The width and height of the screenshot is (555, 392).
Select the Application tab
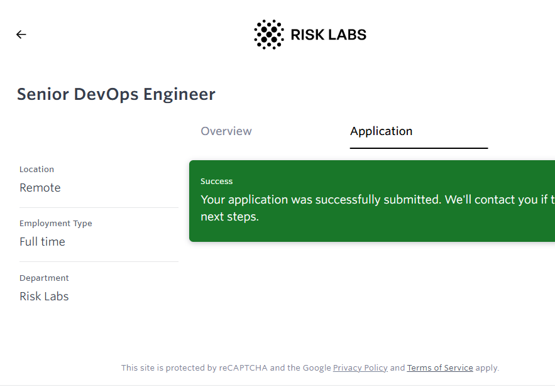tap(381, 131)
